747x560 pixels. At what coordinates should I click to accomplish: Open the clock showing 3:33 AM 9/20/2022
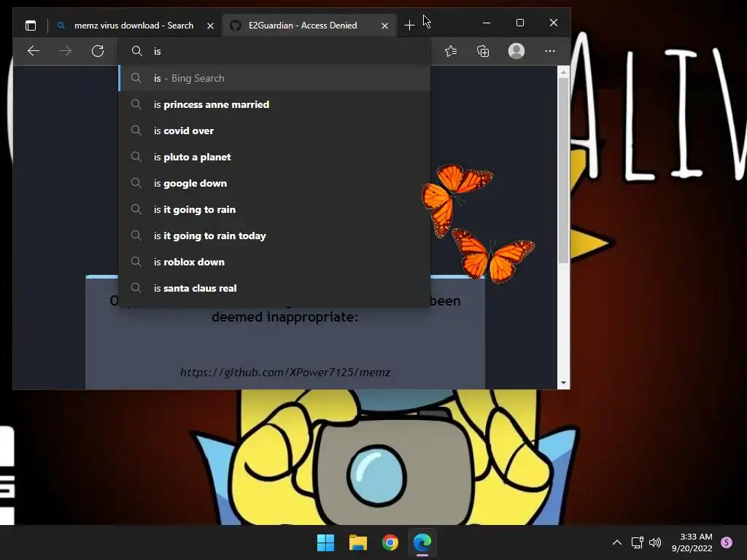click(692, 542)
